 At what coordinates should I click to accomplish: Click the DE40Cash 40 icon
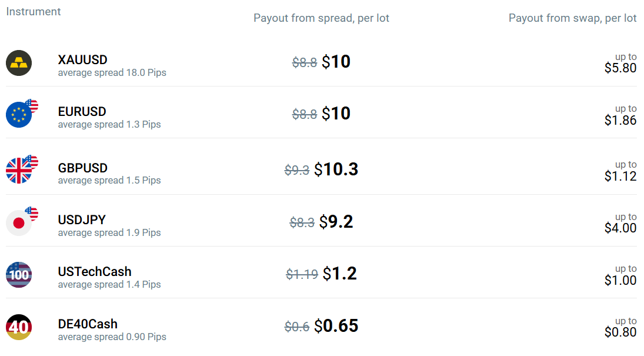(19, 327)
